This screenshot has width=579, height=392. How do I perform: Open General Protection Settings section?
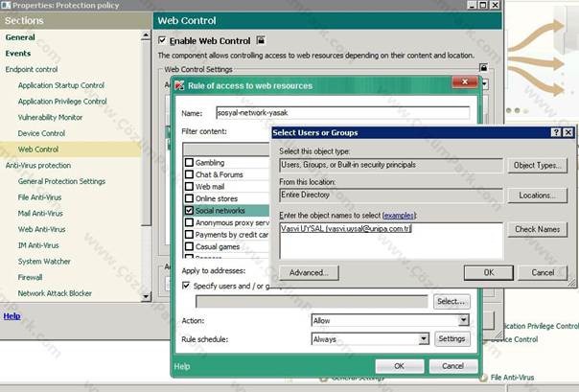(61, 181)
